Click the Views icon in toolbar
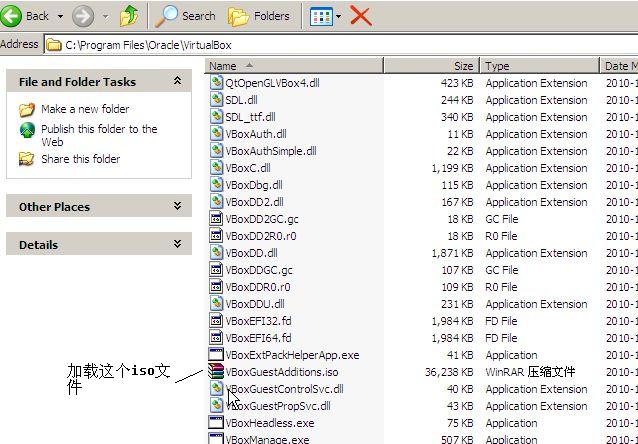Viewport: 638px width, 444px height. coord(321,17)
